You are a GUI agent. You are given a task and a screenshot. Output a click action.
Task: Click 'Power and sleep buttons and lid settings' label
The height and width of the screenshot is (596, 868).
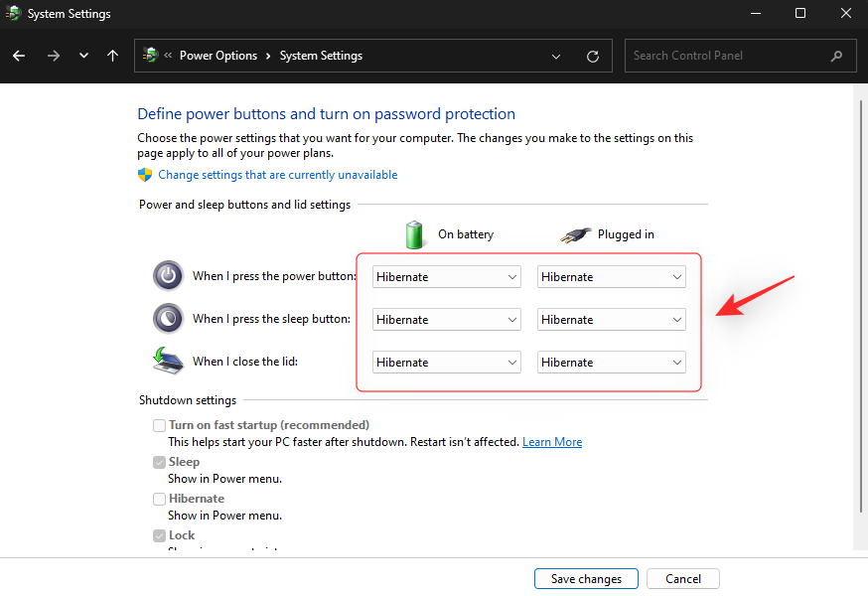coord(244,205)
